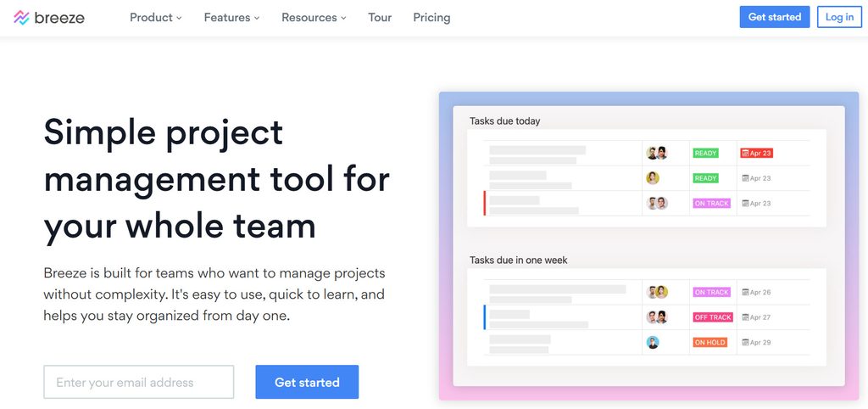This screenshot has width=868, height=409.
Task: Open the Resources dropdown menu
Action: click(x=314, y=18)
